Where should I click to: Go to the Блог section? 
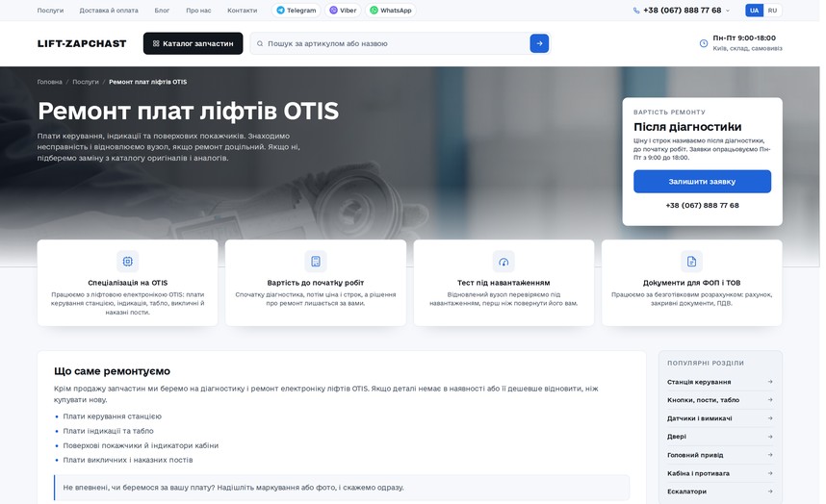click(162, 10)
